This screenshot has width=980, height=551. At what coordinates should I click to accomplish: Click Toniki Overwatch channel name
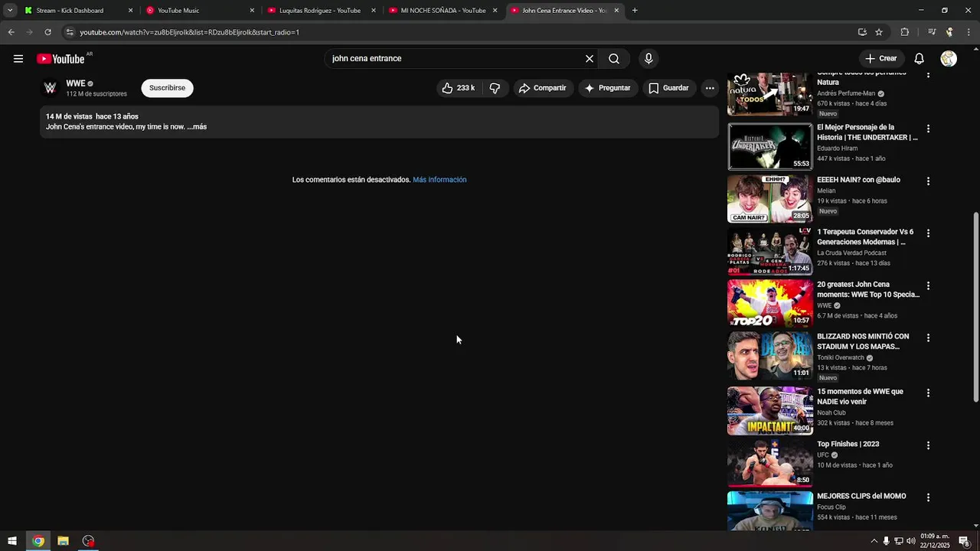(x=840, y=357)
